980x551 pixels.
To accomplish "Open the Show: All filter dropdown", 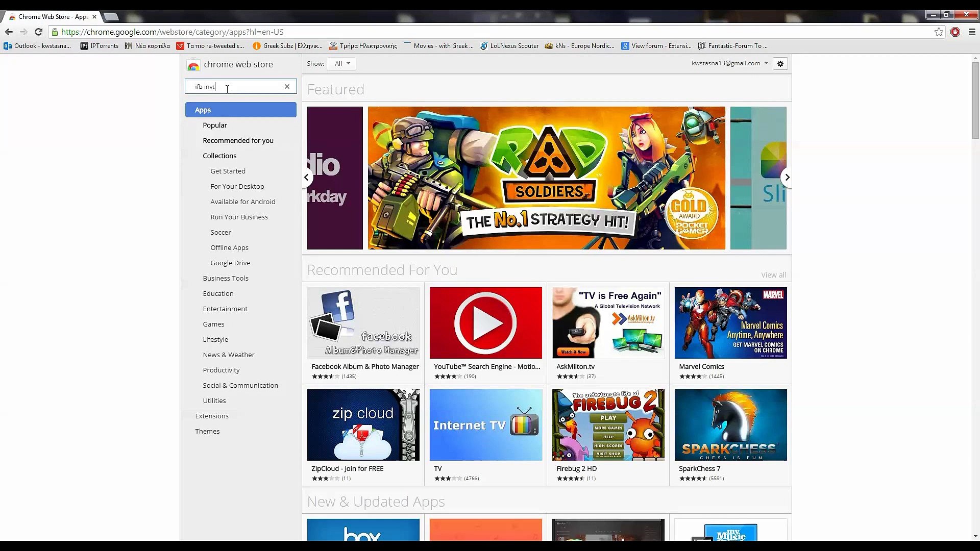I will point(341,63).
